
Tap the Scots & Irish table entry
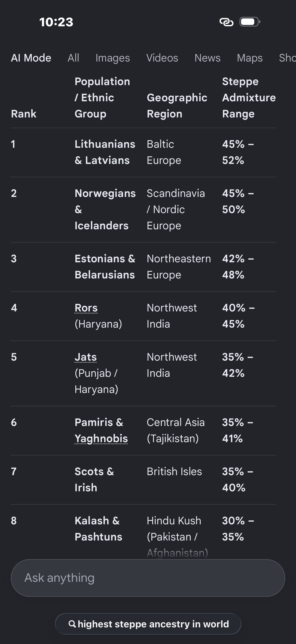tap(94, 479)
